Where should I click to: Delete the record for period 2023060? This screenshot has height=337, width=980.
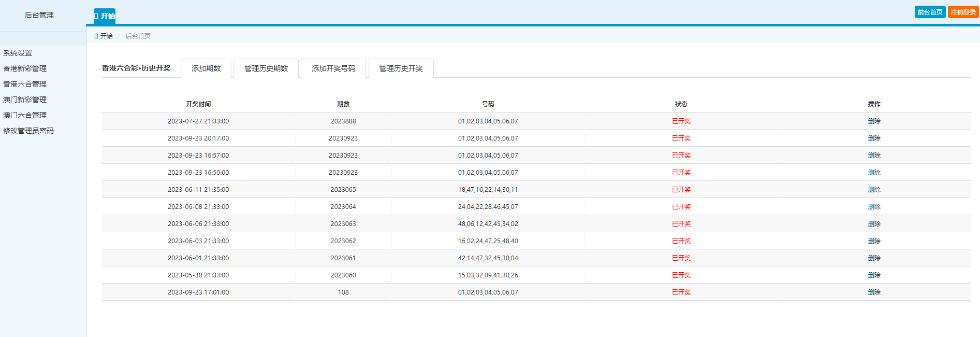(874, 275)
